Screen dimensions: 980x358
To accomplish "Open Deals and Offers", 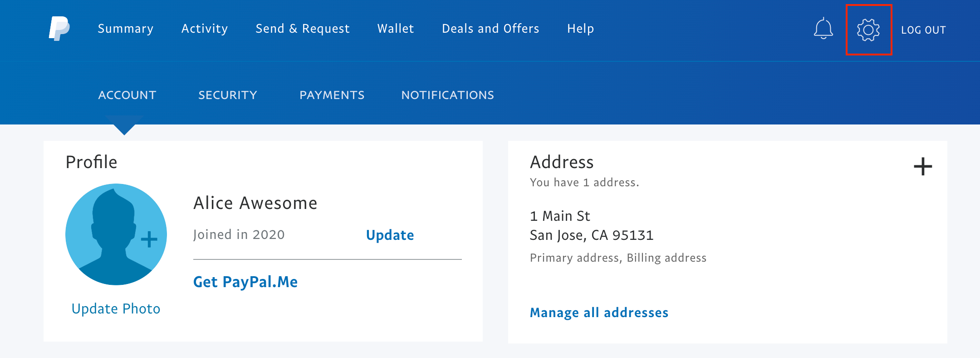I will pos(490,29).
